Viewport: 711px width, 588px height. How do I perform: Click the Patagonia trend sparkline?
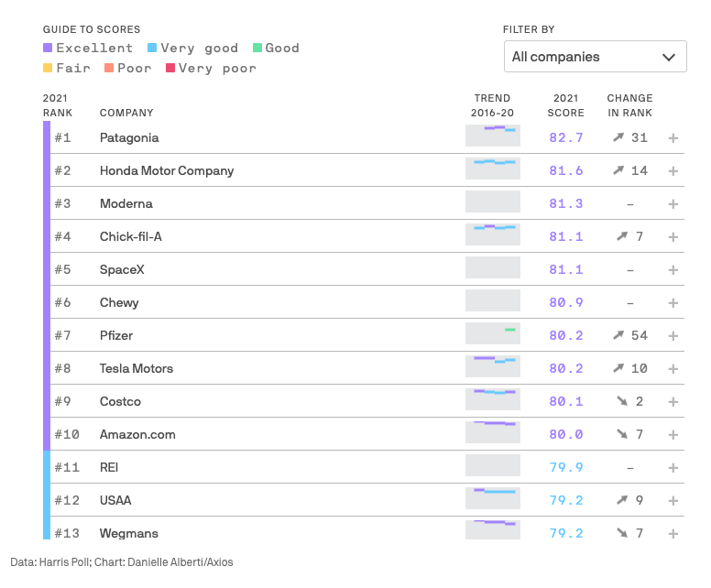pyautogui.click(x=493, y=136)
